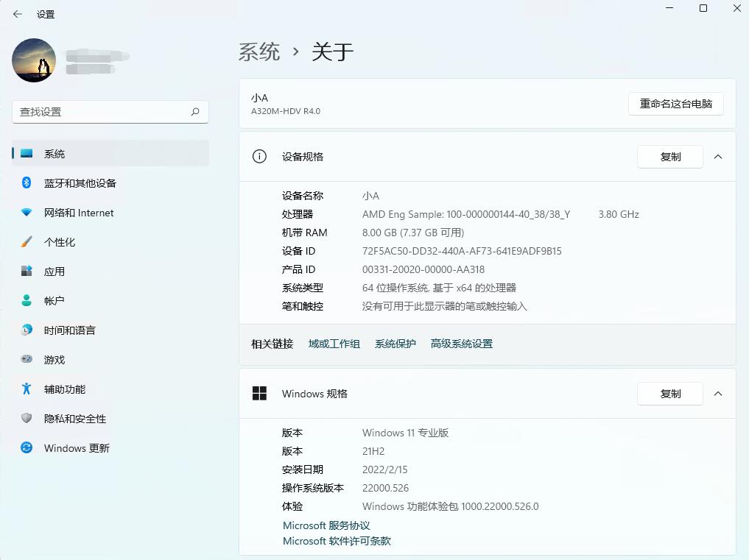The width and height of the screenshot is (749, 560).
Task: Go to 时间和语言 settings
Action: point(110,330)
